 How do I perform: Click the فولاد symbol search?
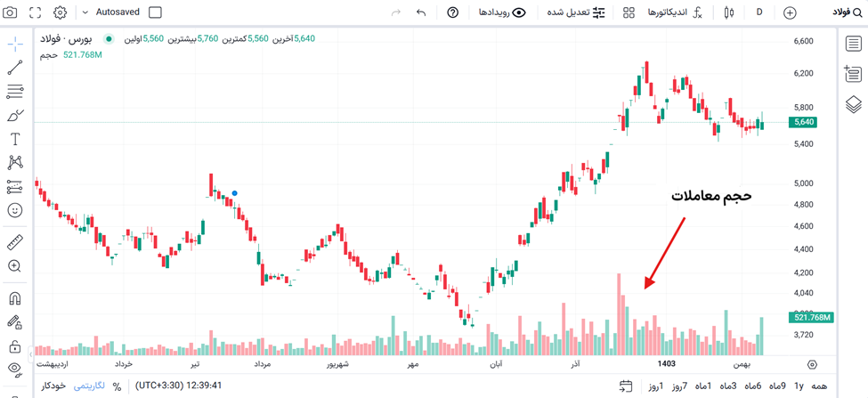[848, 12]
